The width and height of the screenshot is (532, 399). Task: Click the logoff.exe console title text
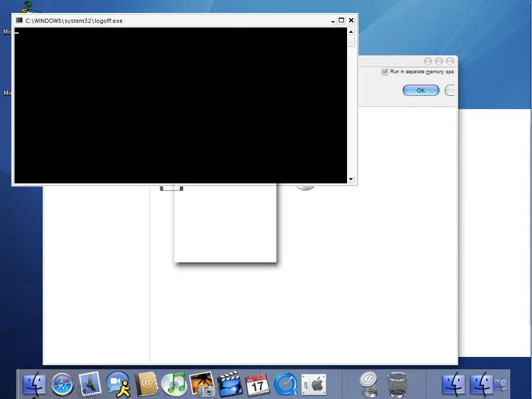(74, 21)
